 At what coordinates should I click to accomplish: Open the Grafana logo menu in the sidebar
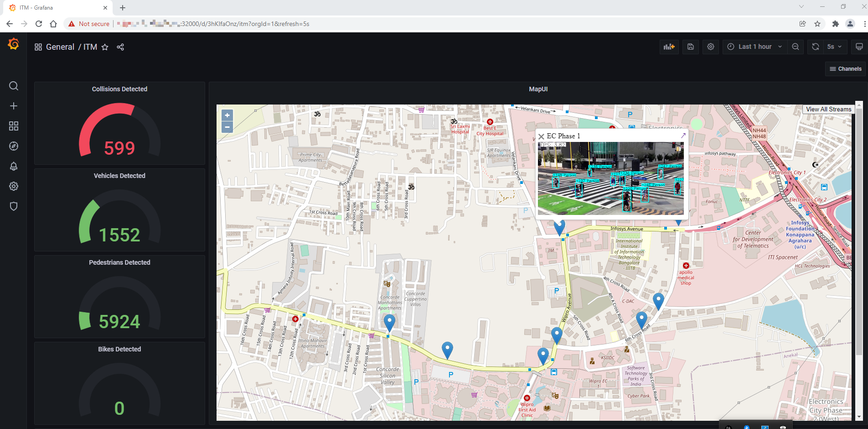(14, 44)
